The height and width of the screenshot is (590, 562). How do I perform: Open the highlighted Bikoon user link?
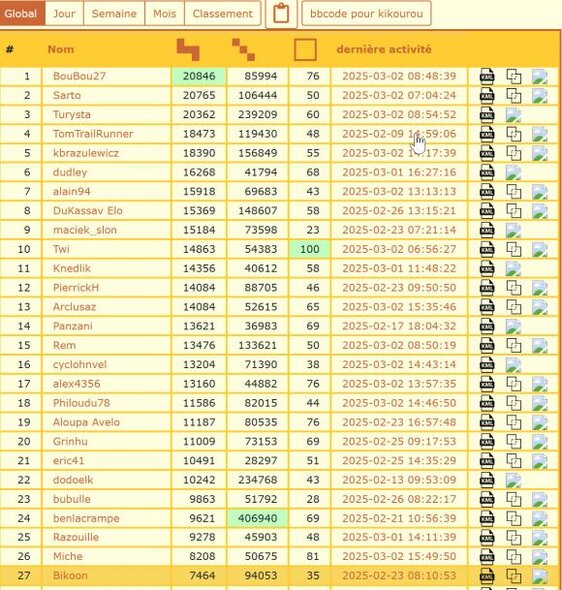click(70, 576)
